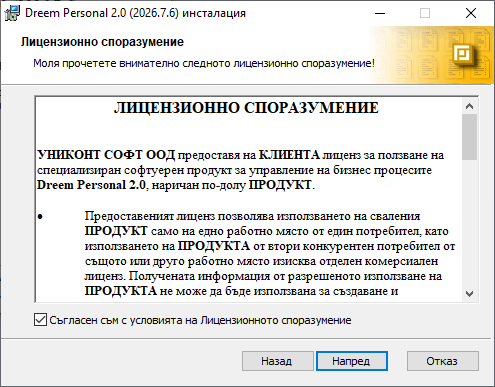Screen dimensions: 495x387
Task: Click the bulleted license paragraph 'Предоставеният лиценз'
Action: (x=247, y=253)
